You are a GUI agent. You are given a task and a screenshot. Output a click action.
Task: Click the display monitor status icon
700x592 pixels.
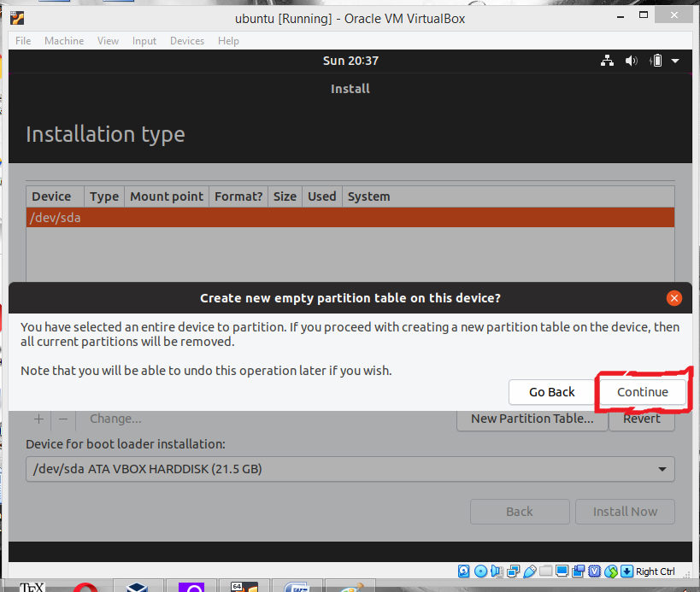coord(562,571)
